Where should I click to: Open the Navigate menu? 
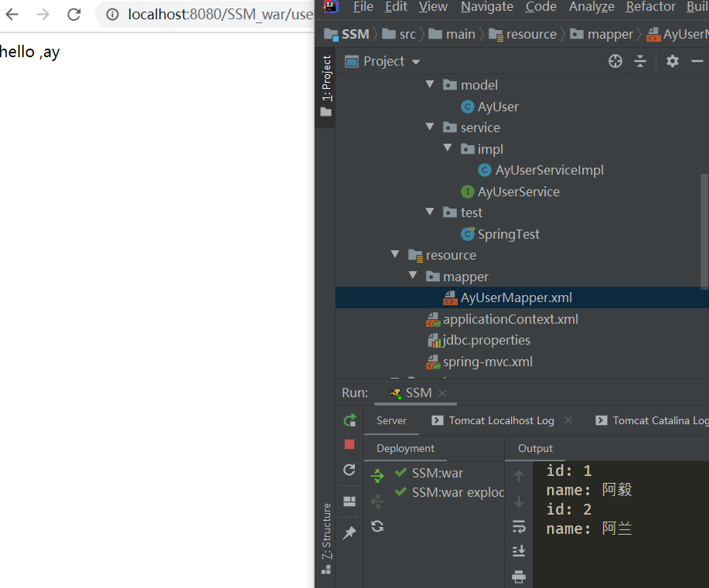[x=486, y=7]
